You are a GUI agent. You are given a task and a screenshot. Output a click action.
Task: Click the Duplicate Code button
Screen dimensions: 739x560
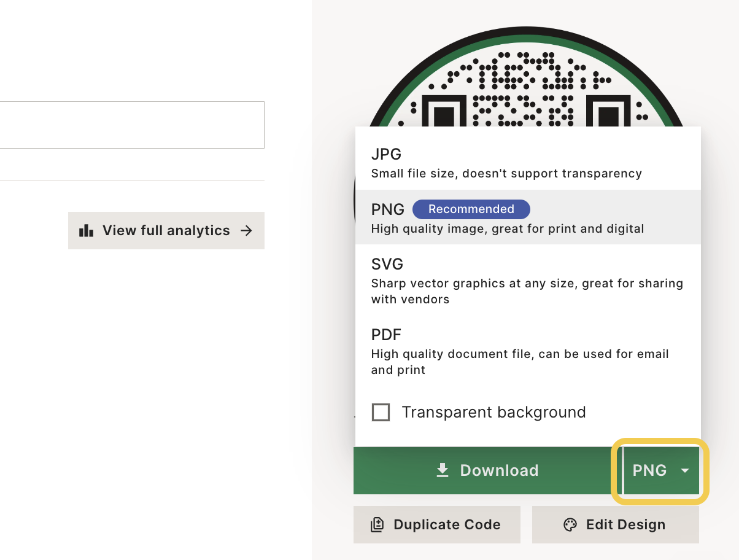tap(437, 525)
